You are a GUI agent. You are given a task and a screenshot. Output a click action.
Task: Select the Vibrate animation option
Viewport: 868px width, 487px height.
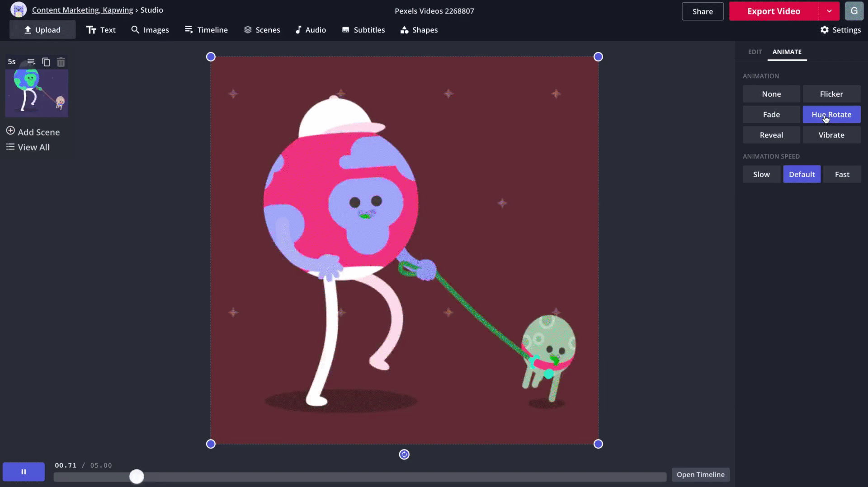(x=831, y=135)
